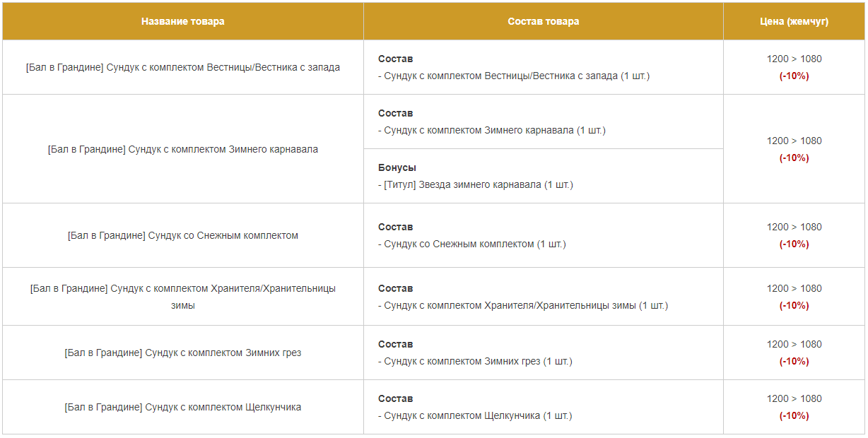Screen dimensions: 868x438
Task: Select the "1200 > 1080" price for Снежным комплектом
Action: (794, 227)
